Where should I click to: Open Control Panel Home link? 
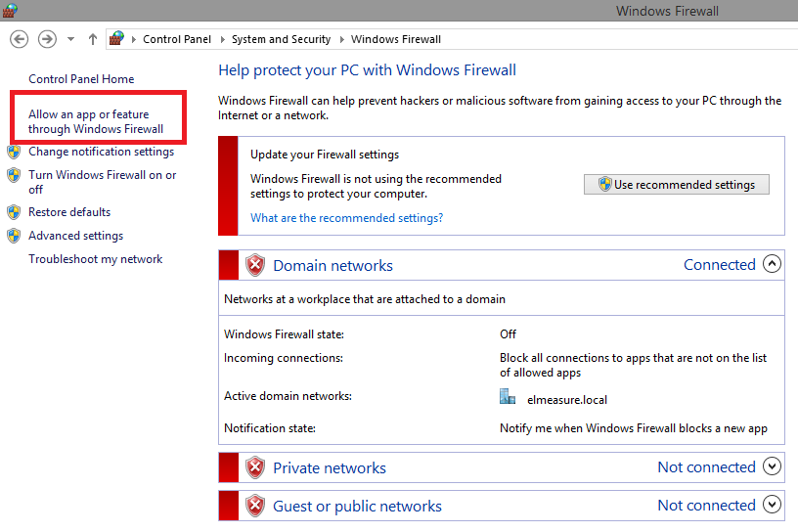coord(81,79)
